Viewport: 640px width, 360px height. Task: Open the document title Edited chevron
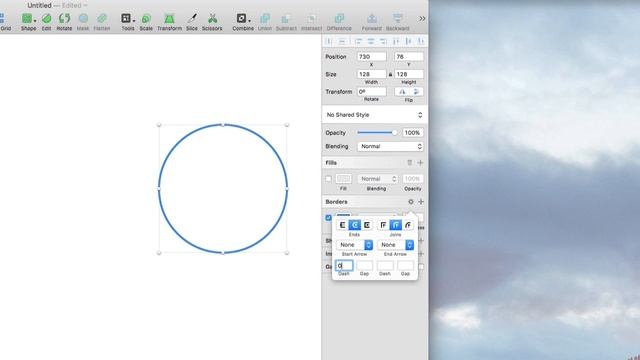click(x=85, y=5)
